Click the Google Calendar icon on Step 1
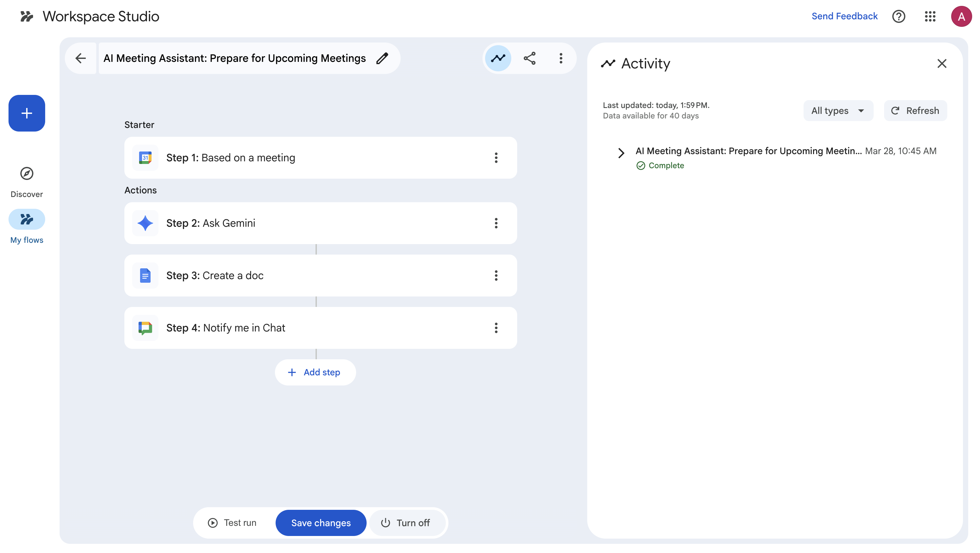The width and height of the screenshot is (980, 553). pos(145,158)
